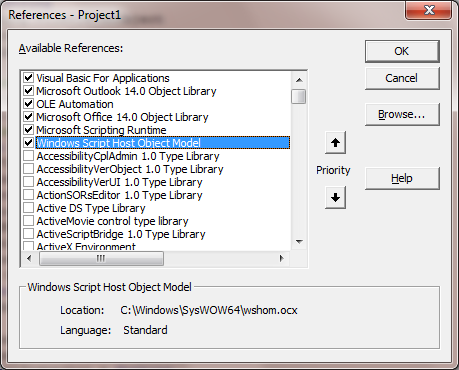Select highlighted Windows Script Host Object Model row
The height and width of the screenshot is (370, 459).
(163, 143)
